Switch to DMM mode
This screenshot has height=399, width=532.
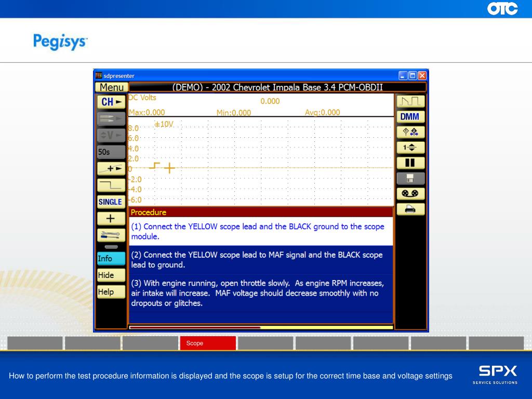click(x=410, y=117)
